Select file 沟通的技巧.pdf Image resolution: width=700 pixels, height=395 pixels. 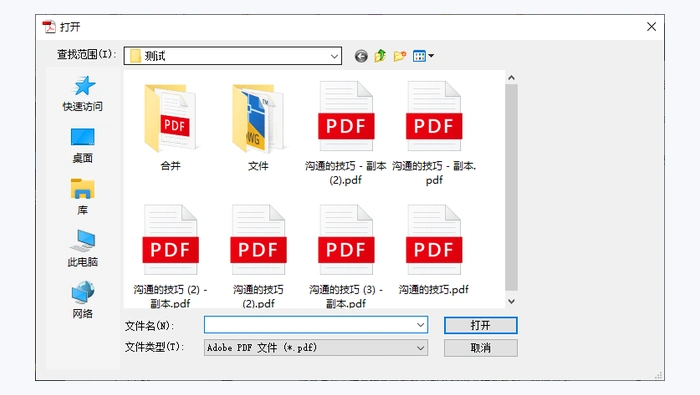(x=433, y=250)
